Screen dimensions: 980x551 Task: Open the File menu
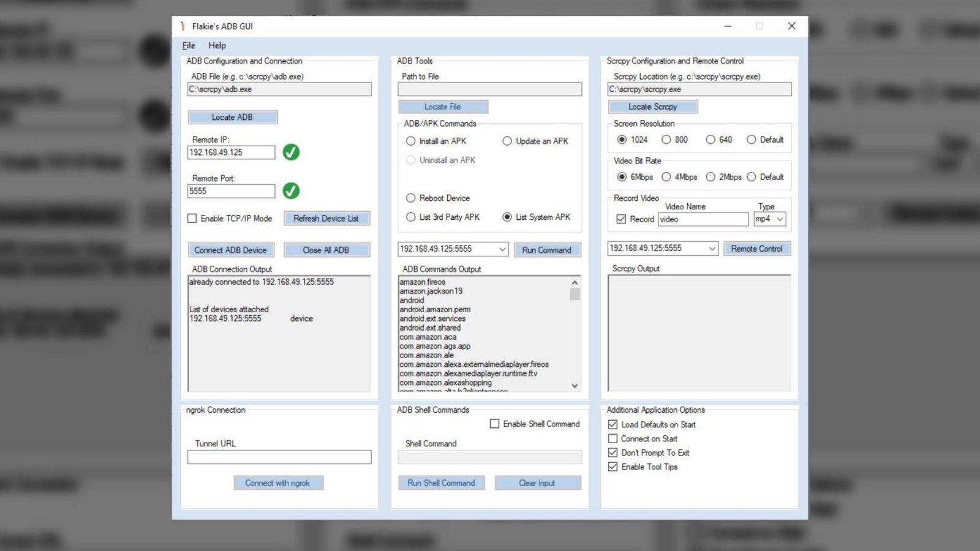click(188, 45)
